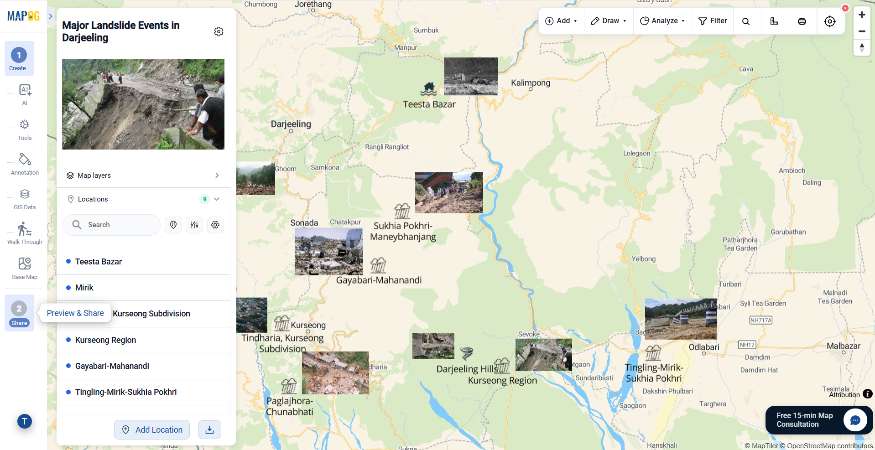Zoom out on the map
This screenshot has width=875, height=450.
[x=862, y=31]
